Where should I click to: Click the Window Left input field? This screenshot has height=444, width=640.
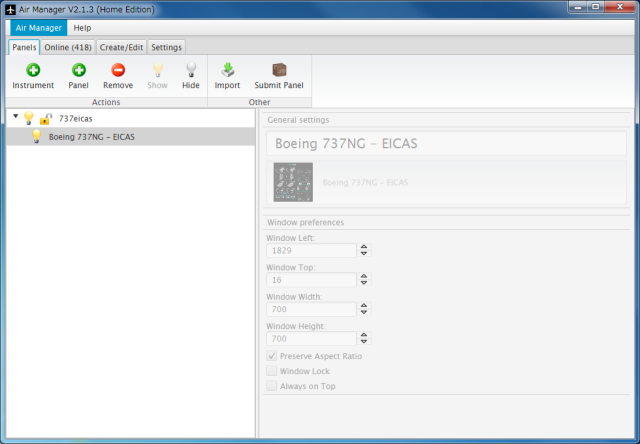(311, 250)
